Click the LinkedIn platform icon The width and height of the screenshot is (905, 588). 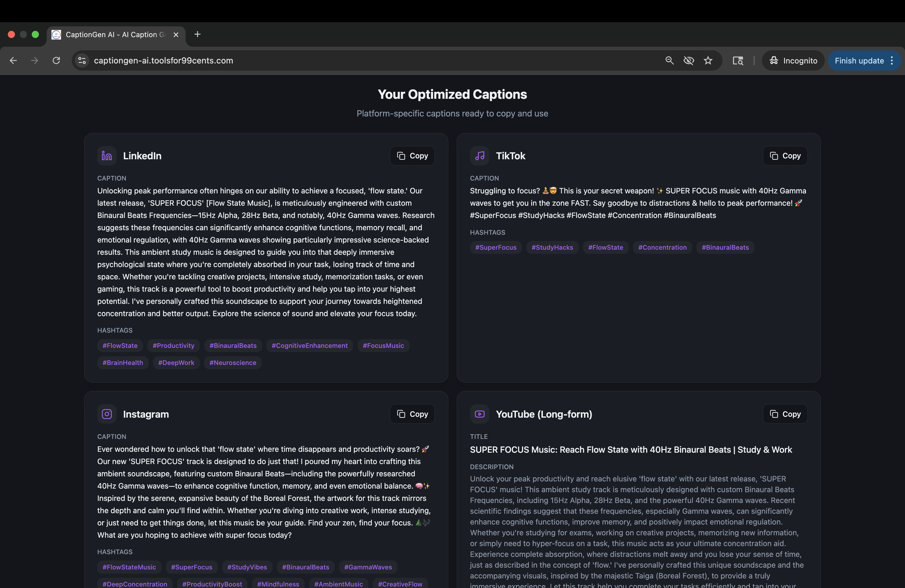coord(107,156)
